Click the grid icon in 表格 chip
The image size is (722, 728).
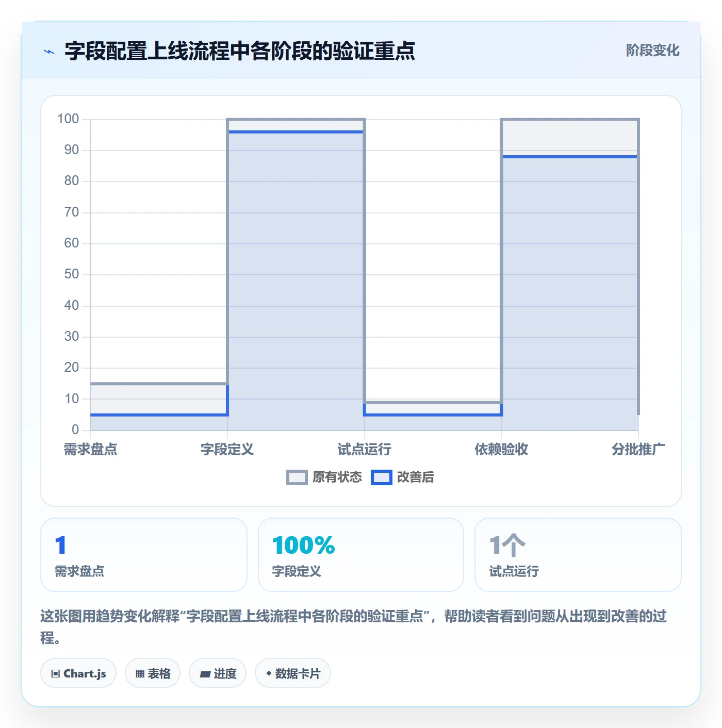(x=140, y=673)
